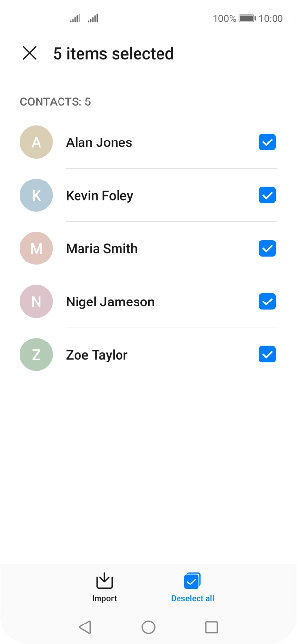Tap the Import label text
297x644 pixels.
(x=104, y=598)
